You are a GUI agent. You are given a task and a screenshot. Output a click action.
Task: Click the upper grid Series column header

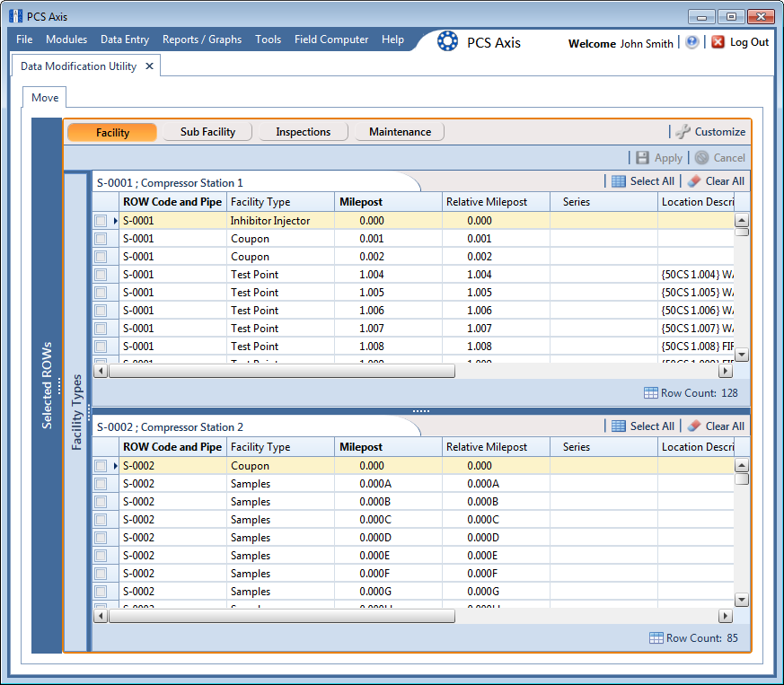click(604, 201)
